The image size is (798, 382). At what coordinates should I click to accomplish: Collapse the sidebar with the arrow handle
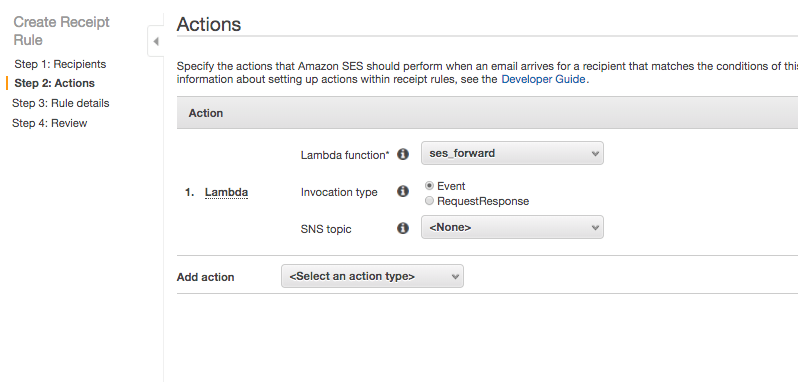156,41
